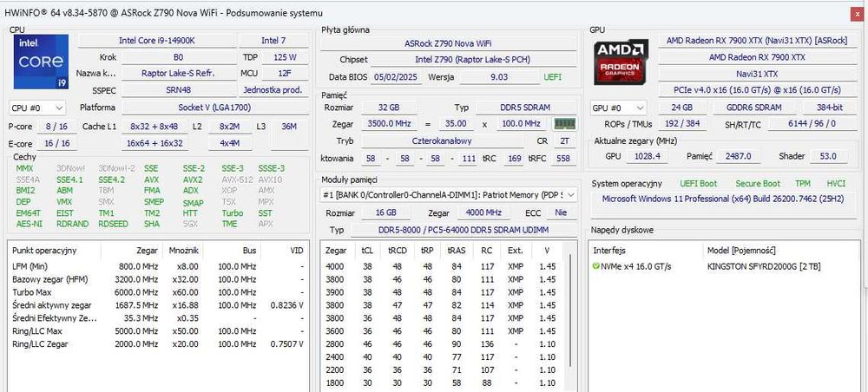Select the KINGSTON SFYRD2000G drive row
The width and height of the screenshot is (868, 392).
pos(764,266)
